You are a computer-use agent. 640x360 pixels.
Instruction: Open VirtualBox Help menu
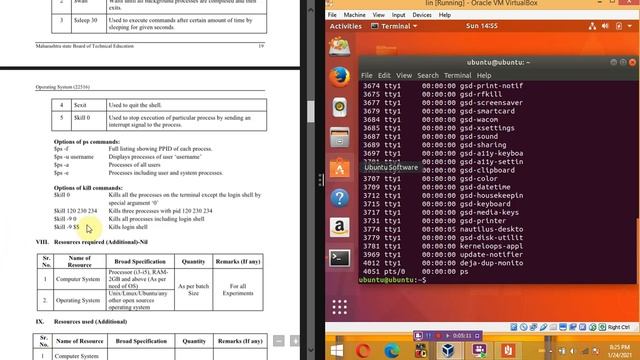pyautogui.click(x=444, y=15)
